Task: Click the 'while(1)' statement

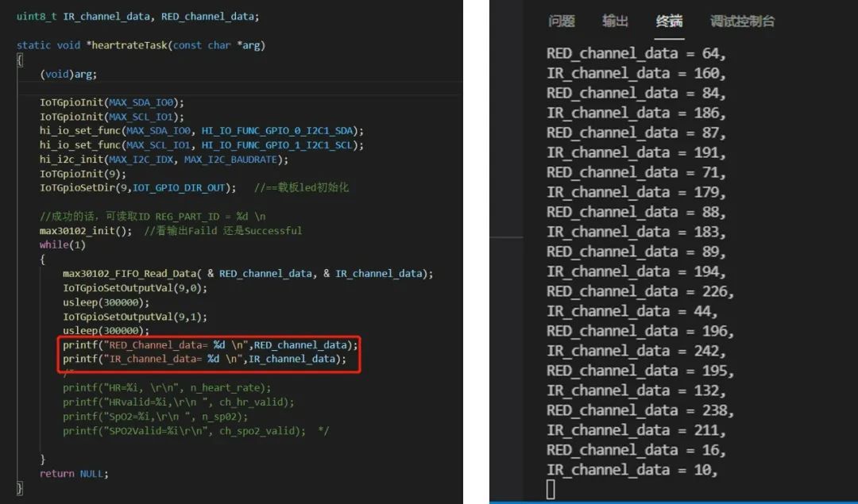Action: point(63,245)
